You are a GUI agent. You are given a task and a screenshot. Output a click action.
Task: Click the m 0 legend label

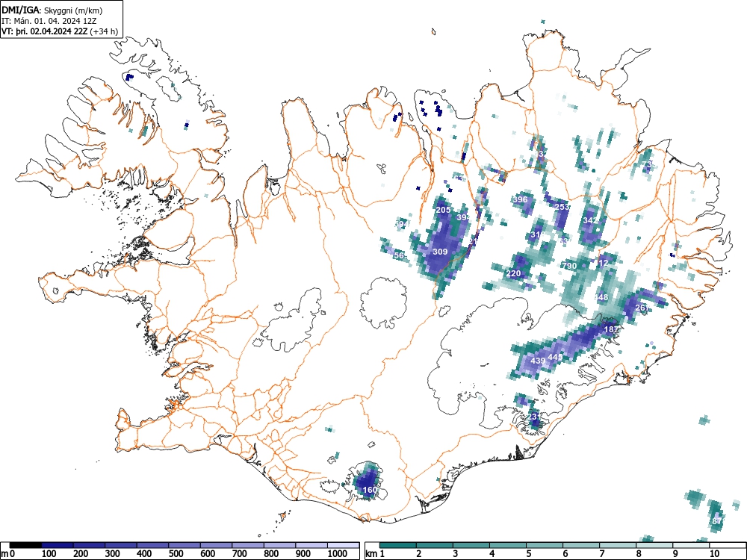pyautogui.click(x=8, y=554)
